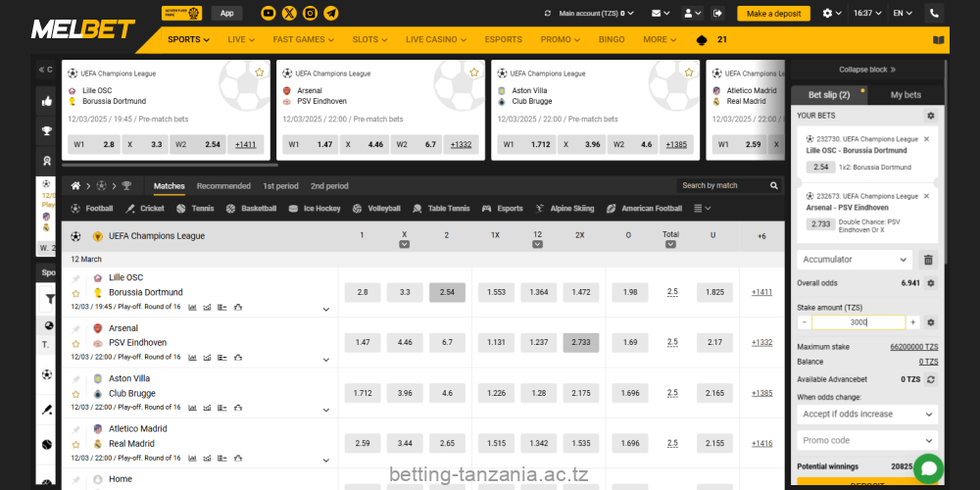Screen dimensions: 980x490
Task: Click Collapse block link
Action: coord(867,70)
